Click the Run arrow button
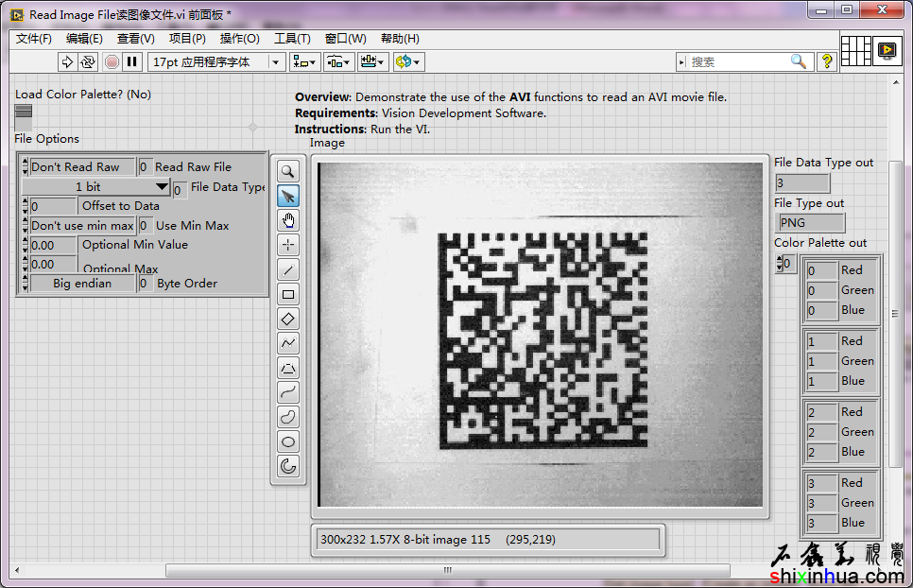Screen dimensions: 913x588 67,61
